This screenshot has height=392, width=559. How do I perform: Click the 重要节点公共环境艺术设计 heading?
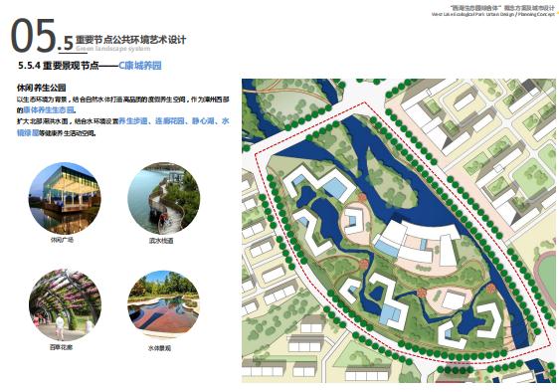click(x=130, y=39)
